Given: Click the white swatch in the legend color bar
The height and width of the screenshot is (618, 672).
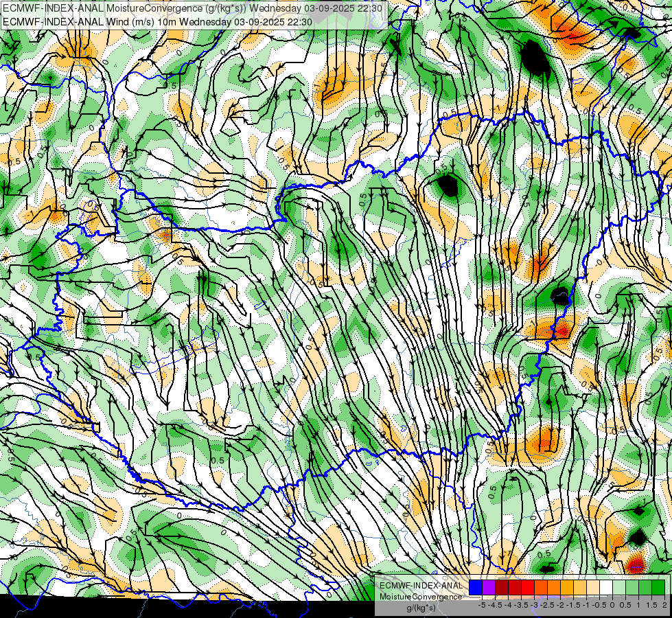Looking at the screenshot, I should [x=606, y=588].
